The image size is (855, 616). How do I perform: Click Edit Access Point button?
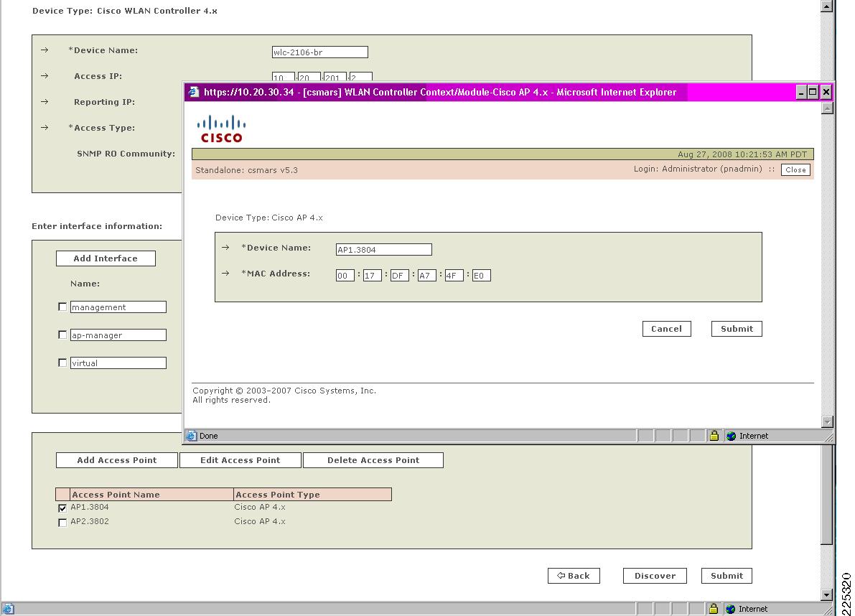[x=240, y=460]
